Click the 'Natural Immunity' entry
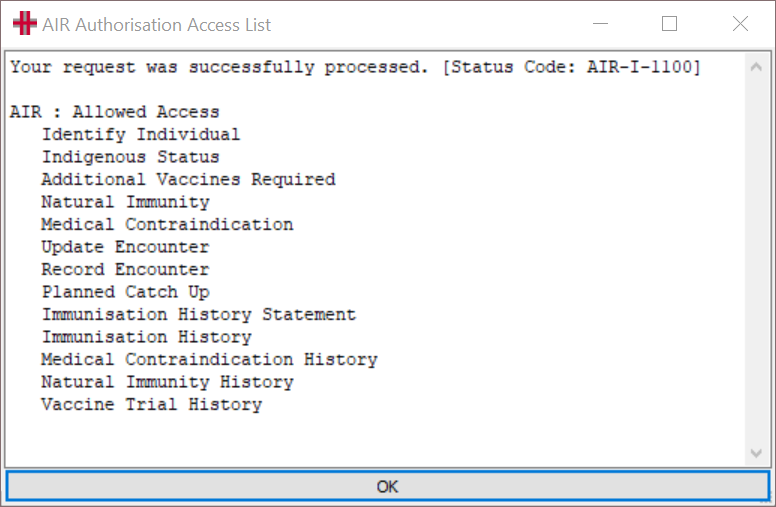 click(125, 202)
